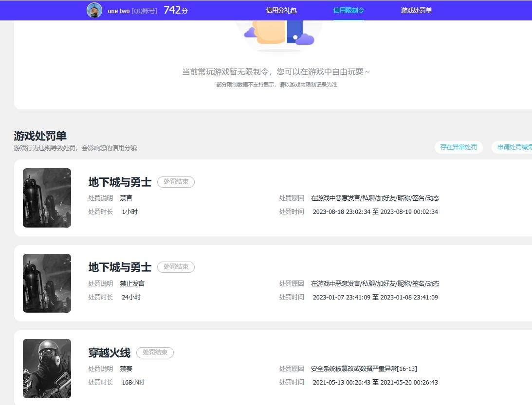Click the 禁言 penalty description
Screen dimensions: 532x405
(x=126, y=198)
